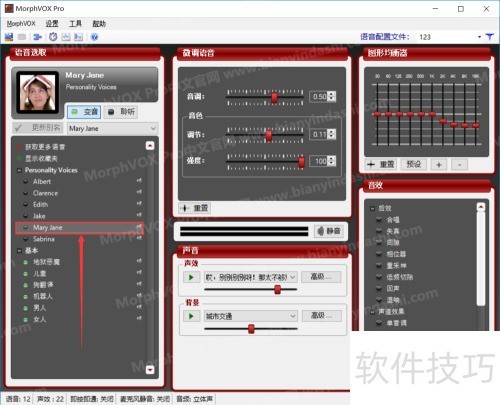Click the small icon at right of Edith row
The width and height of the screenshot is (500, 405).
pyautogui.click(x=139, y=203)
